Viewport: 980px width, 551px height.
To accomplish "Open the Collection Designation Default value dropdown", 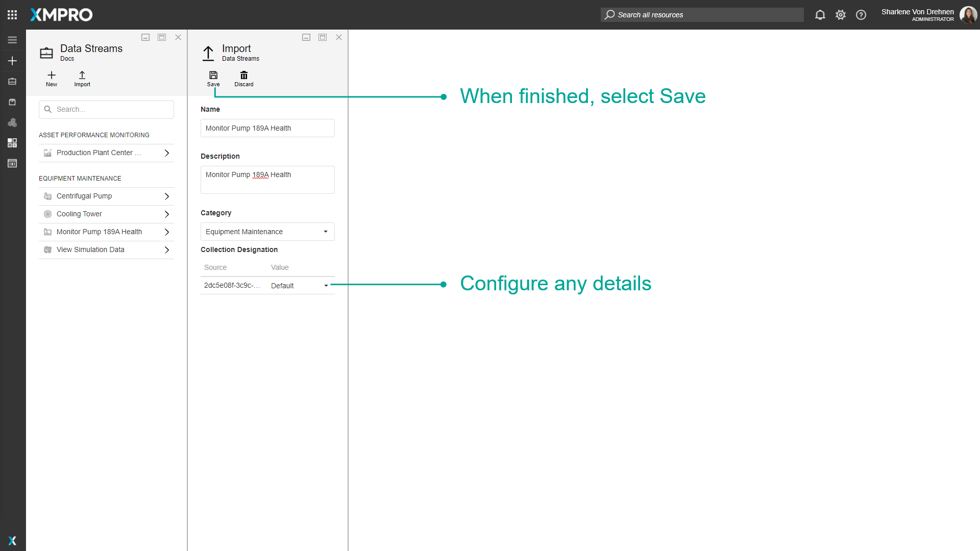I will [300, 286].
